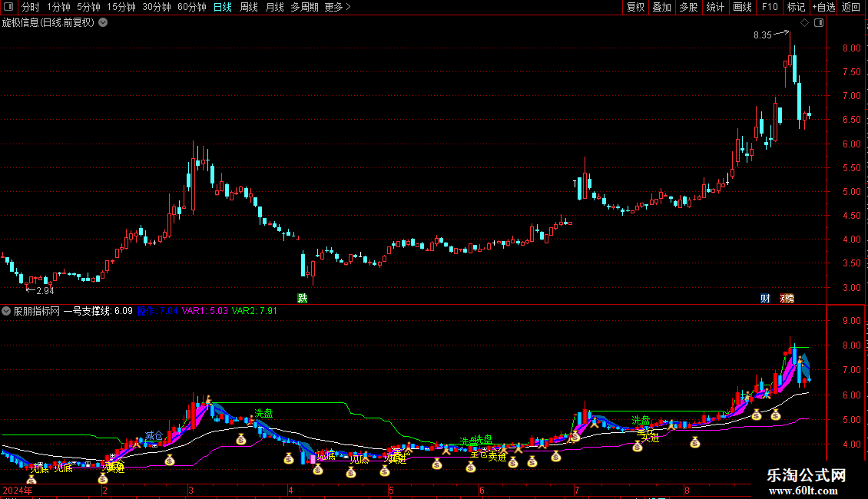Click money bag icon below 减仓 signal

pyautogui.click(x=170, y=460)
